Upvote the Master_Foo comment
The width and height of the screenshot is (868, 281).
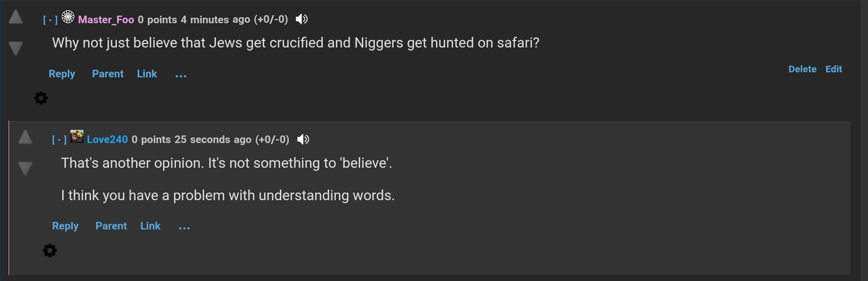[16, 17]
